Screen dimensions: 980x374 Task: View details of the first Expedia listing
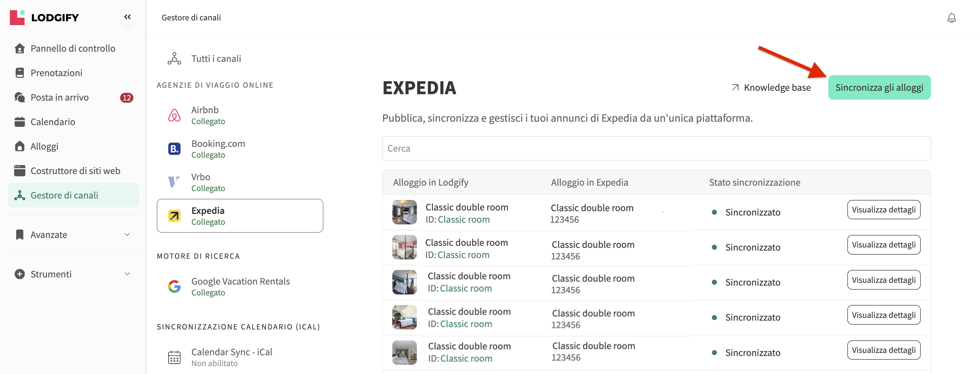click(883, 210)
